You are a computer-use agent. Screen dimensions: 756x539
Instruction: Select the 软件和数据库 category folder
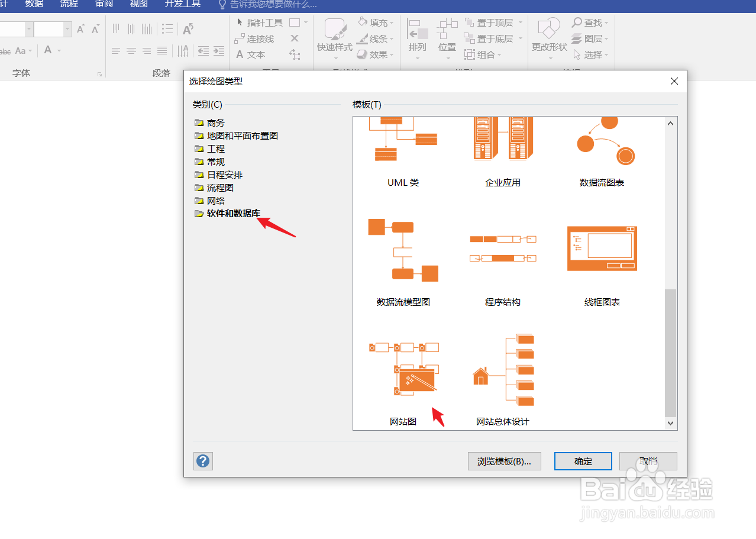point(227,214)
